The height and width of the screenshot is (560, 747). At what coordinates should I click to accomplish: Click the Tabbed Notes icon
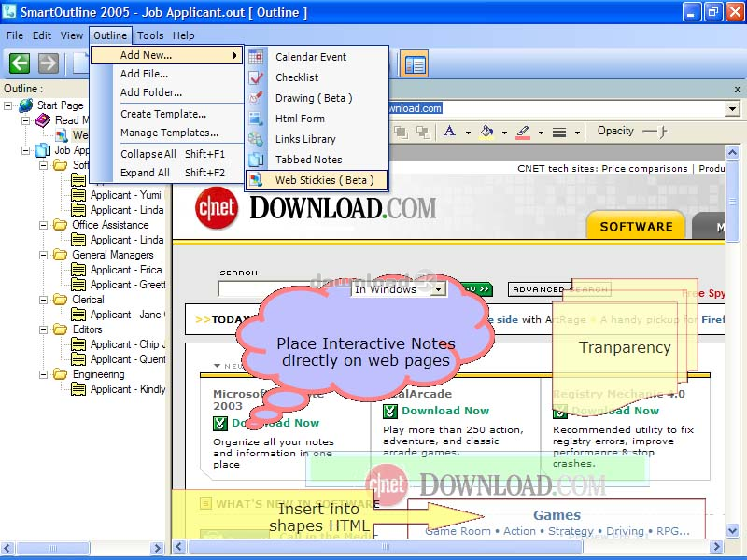(x=256, y=159)
